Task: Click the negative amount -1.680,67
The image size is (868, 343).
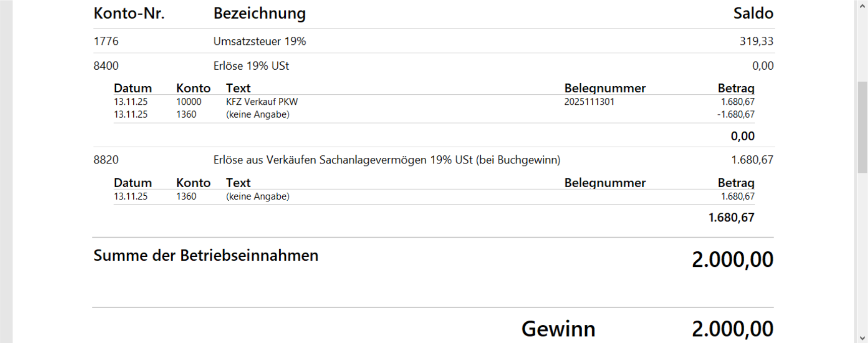Action: pos(736,115)
